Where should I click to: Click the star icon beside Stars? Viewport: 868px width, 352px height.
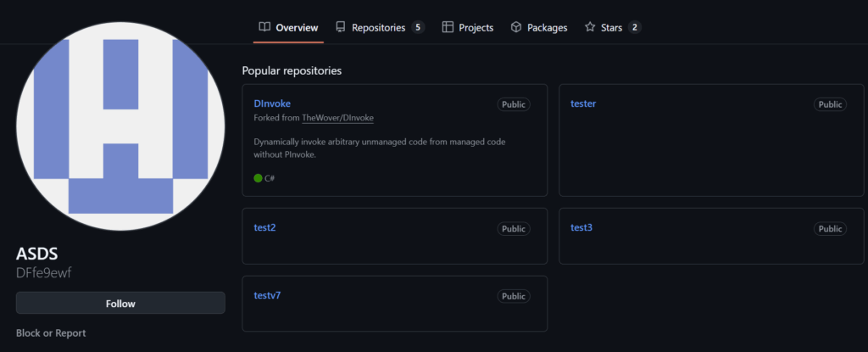click(x=590, y=27)
